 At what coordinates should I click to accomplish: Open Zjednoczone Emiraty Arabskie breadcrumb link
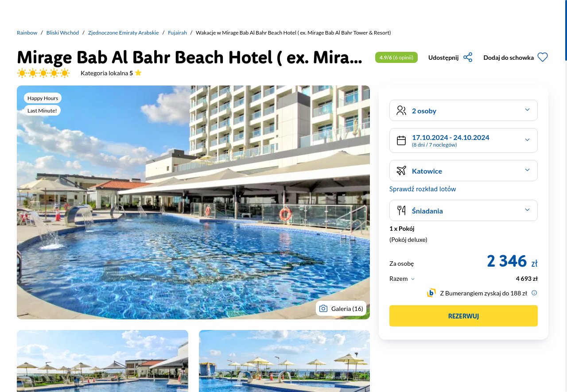123,33
